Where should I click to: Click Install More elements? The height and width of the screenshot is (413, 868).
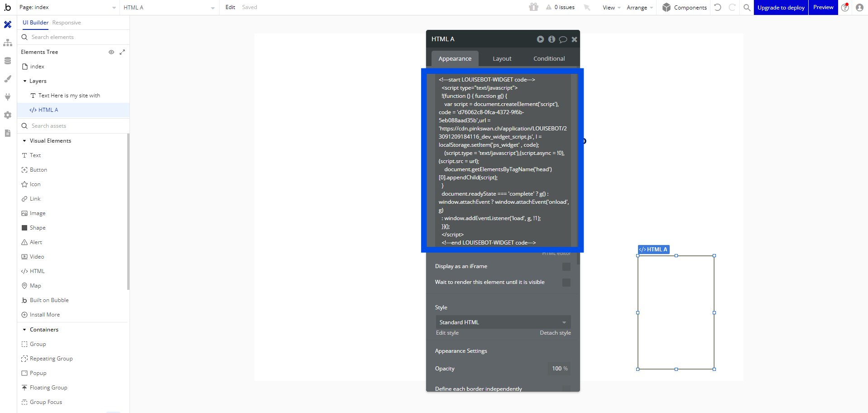45,315
